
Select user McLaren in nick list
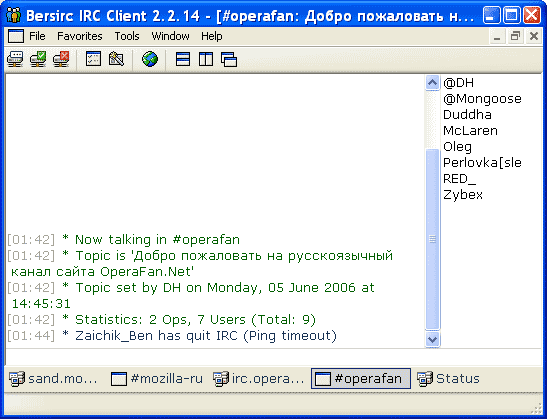470,131
